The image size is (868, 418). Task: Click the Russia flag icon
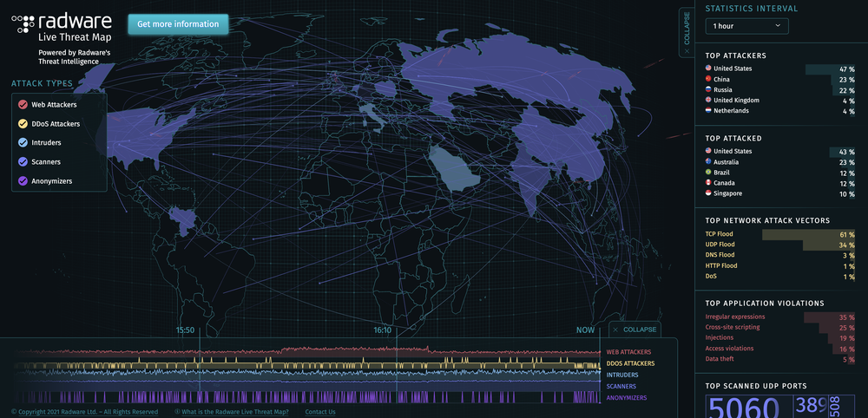coord(708,89)
